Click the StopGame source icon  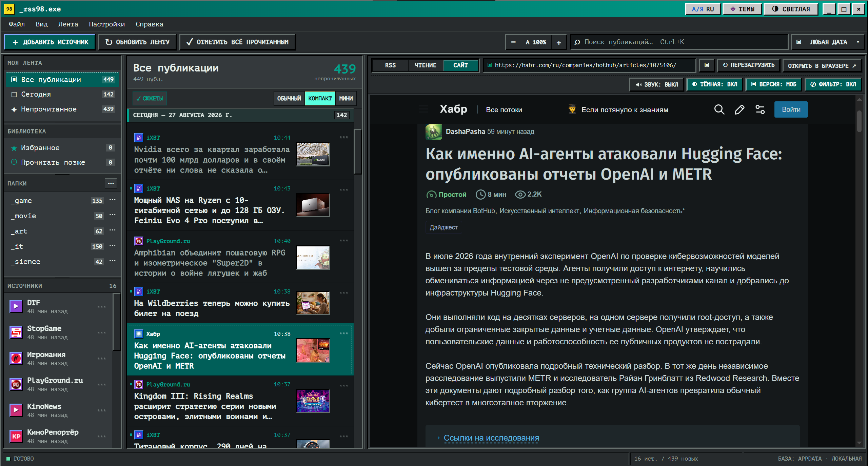pos(16,332)
